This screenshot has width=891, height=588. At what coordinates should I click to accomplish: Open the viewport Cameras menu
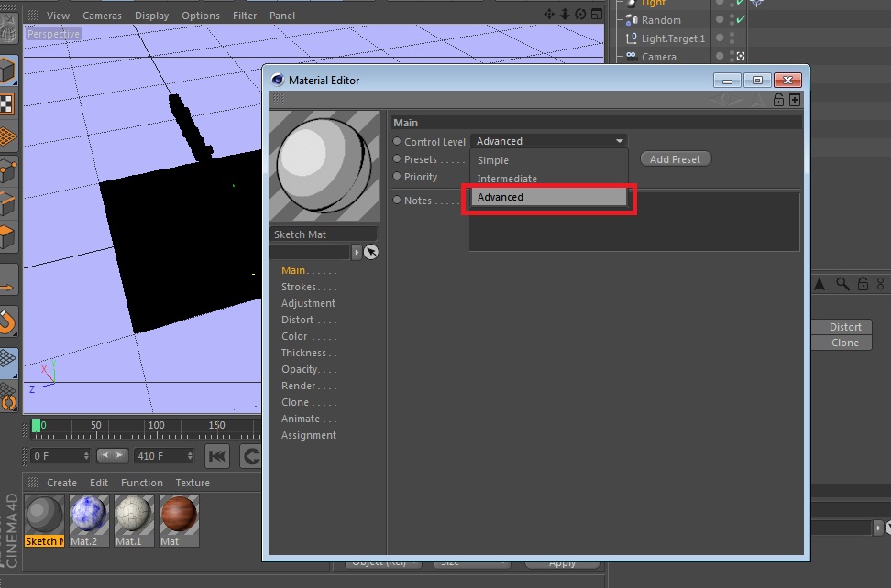(103, 16)
